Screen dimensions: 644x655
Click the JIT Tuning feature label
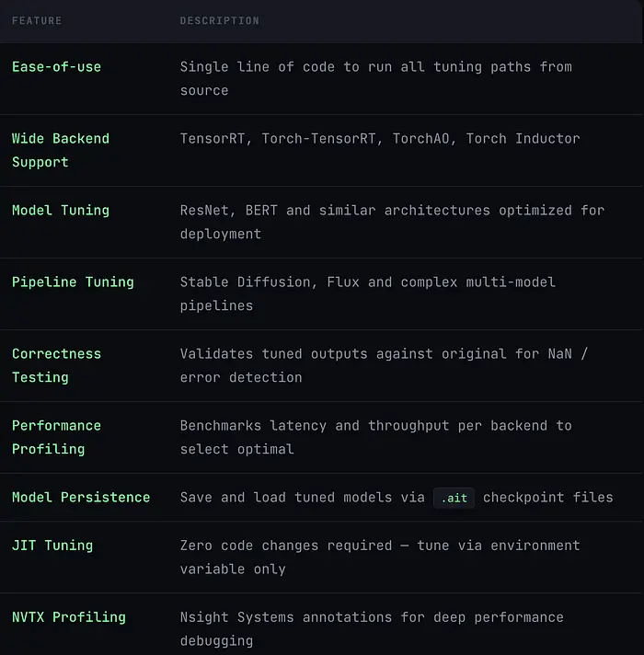point(52,546)
